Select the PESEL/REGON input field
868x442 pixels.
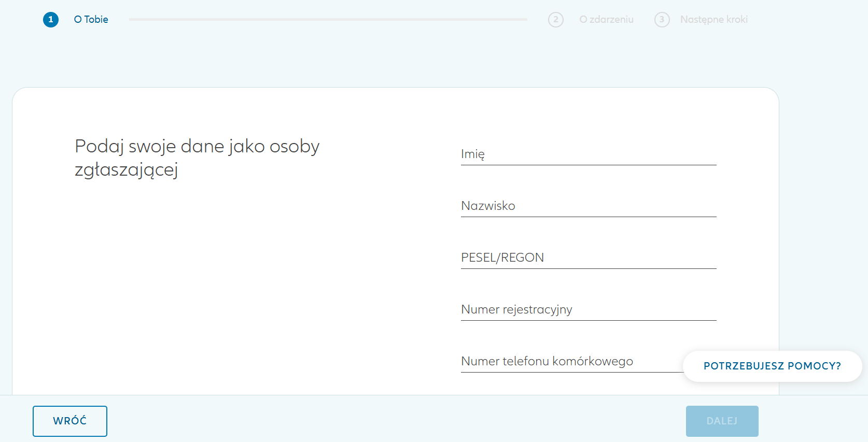coord(588,258)
